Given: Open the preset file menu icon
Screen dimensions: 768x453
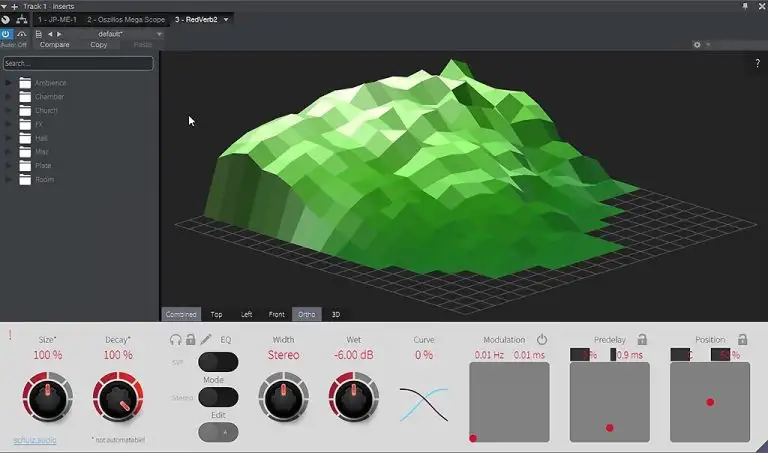Looking at the screenshot, I should [39, 34].
